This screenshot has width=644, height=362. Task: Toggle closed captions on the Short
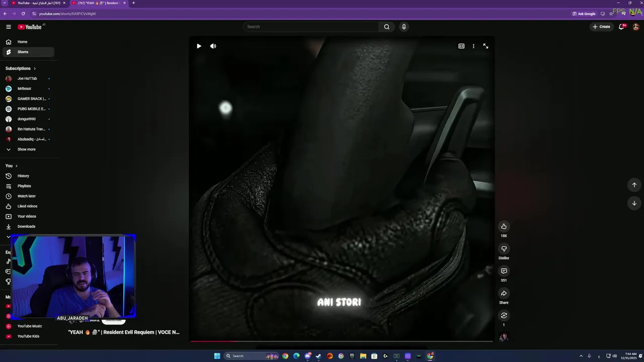461,46
